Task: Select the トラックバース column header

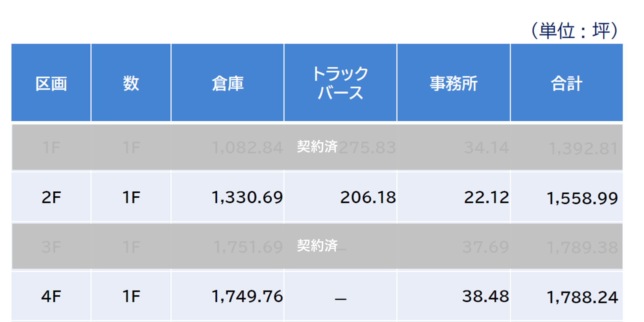Action: (340, 83)
